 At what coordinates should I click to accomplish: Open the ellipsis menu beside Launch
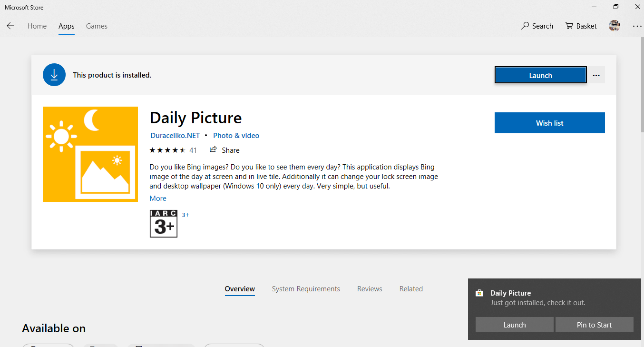click(x=596, y=75)
